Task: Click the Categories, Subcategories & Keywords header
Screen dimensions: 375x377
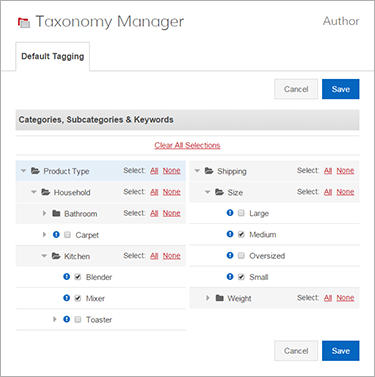Action: click(x=187, y=120)
